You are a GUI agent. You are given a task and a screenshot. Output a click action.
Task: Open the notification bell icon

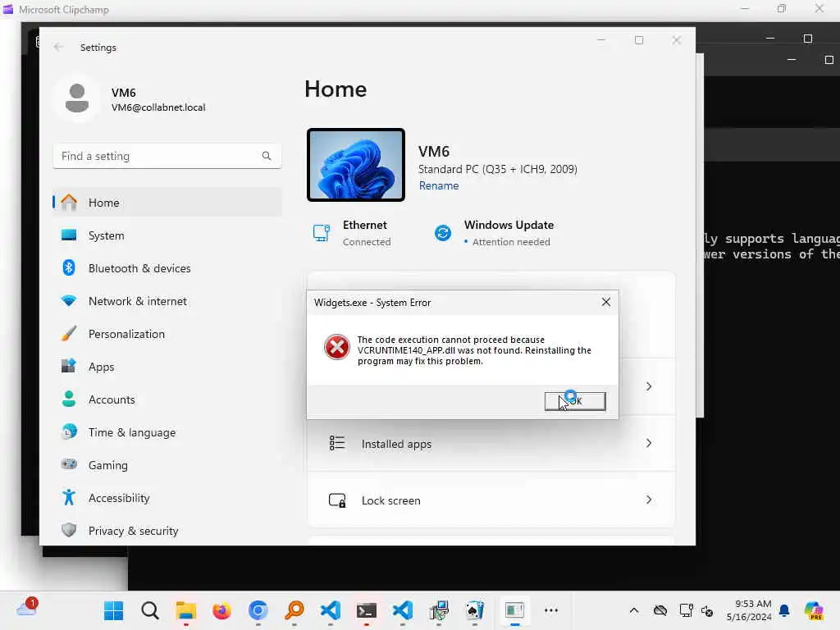[784, 610]
